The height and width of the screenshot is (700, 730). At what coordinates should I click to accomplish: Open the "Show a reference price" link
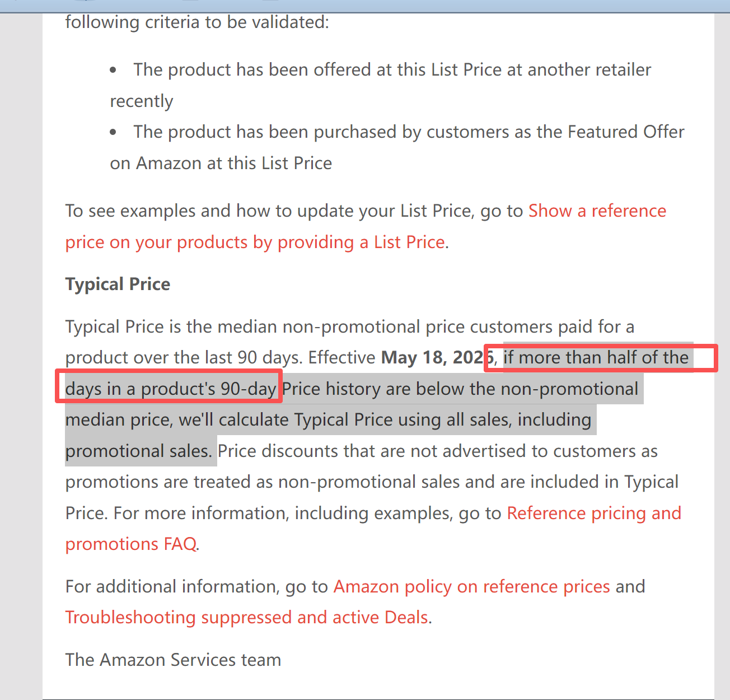point(597,211)
